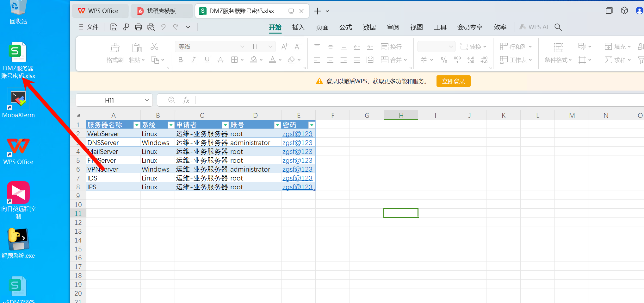The width and height of the screenshot is (644, 303).
Task: Expand the Name Box dropdown showing H11
Action: 147,100
